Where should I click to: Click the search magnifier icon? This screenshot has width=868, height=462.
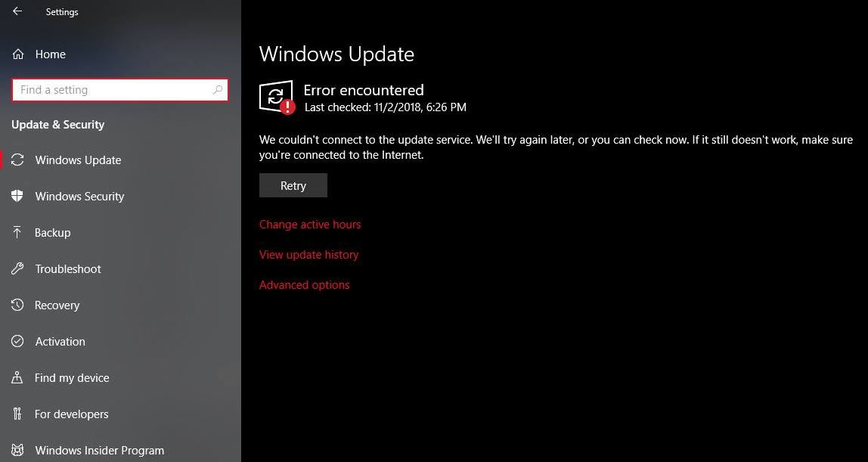[x=218, y=90]
